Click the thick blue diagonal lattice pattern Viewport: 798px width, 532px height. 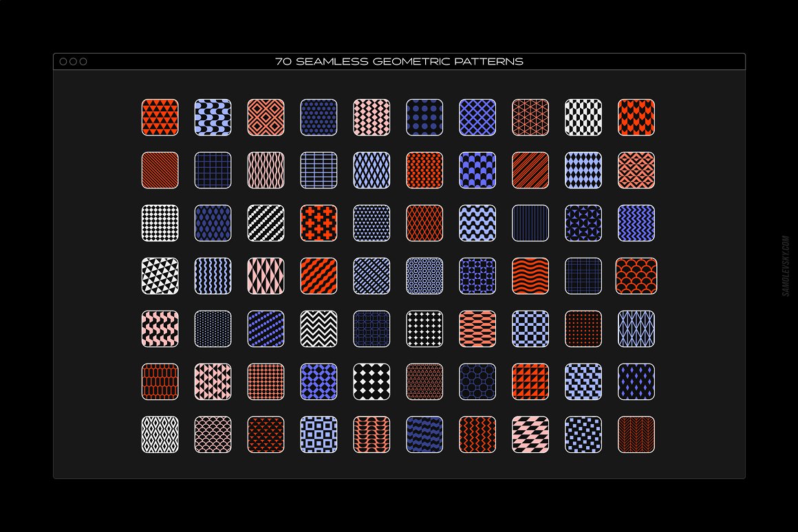click(x=477, y=118)
